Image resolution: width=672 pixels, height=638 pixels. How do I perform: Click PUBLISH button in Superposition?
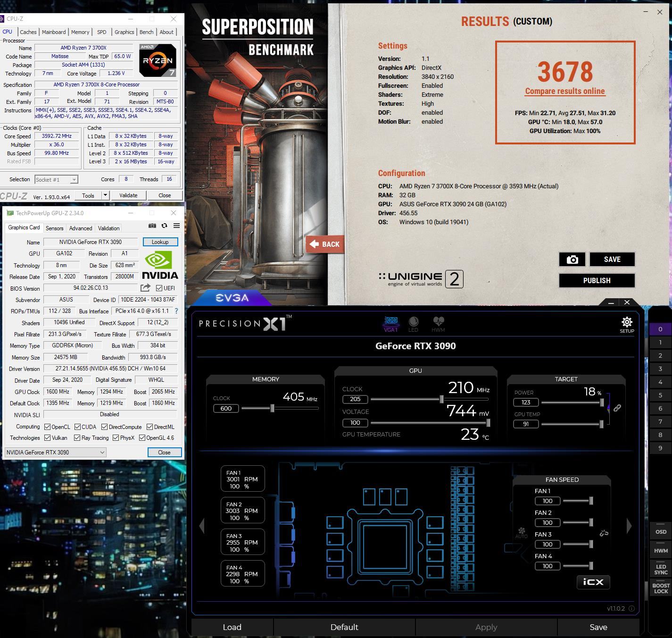click(x=597, y=280)
